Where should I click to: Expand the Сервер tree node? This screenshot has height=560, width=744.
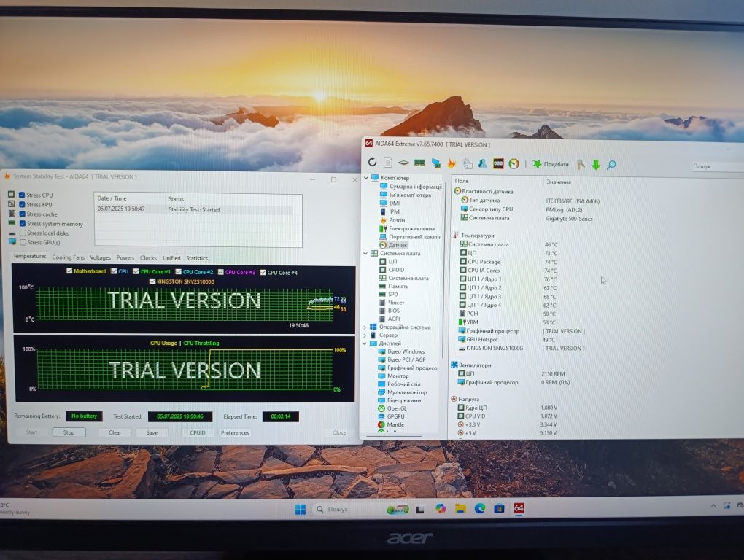click(365, 335)
